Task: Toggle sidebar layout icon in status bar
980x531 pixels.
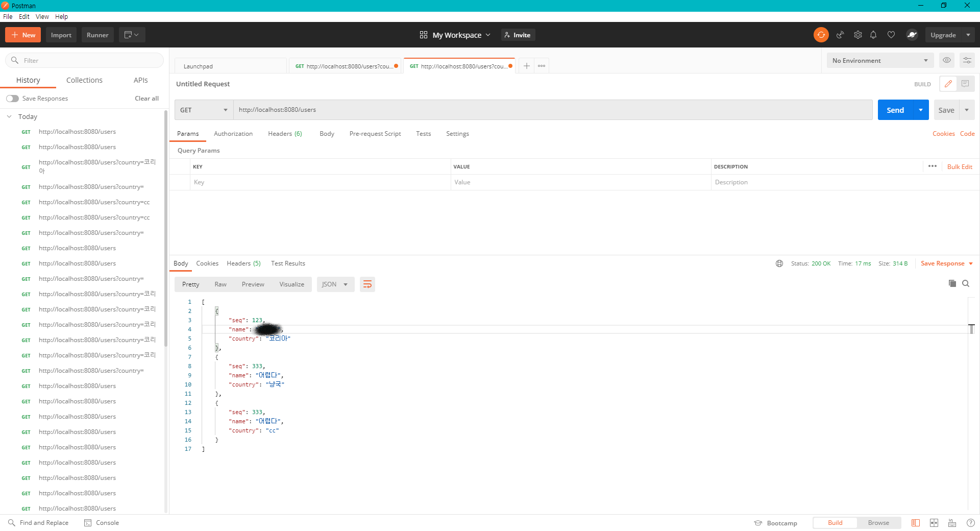Action: [916, 523]
